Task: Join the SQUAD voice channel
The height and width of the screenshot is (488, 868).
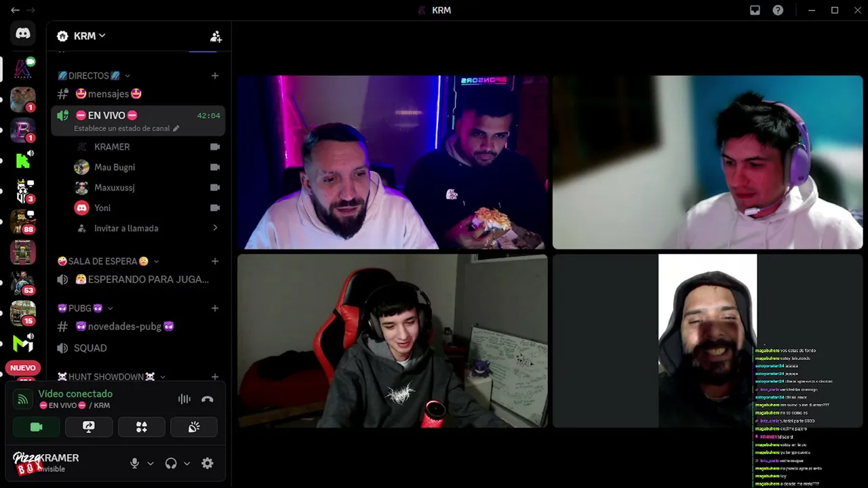Action: (x=138, y=348)
